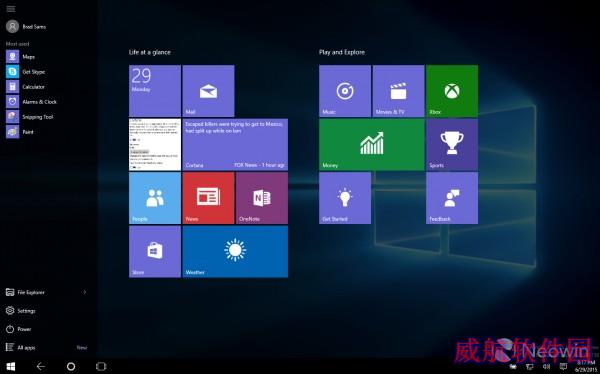Open the OneNote tile

[262, 198]
